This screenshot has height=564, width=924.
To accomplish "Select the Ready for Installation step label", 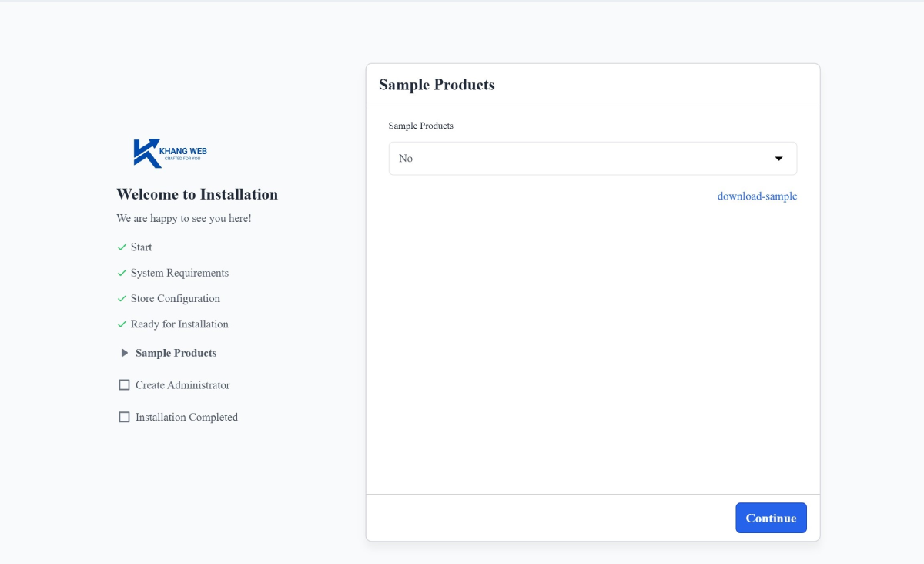I will click(x=179, y=324).
